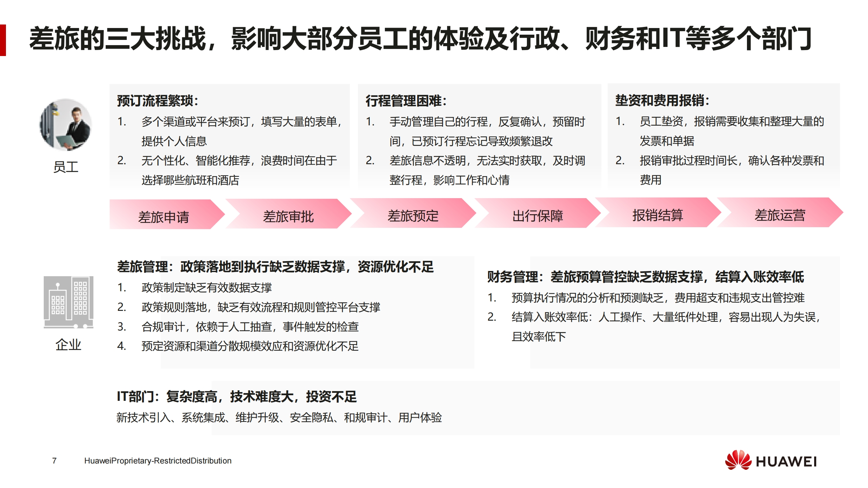This screenshot has height=488, width=868.
Task: Click the 预订流程繁琐 heading
Action: [157, 101]
